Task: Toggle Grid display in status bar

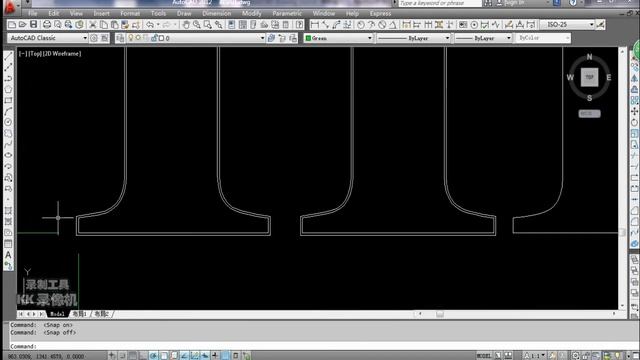Action: (x=133, y=356)
